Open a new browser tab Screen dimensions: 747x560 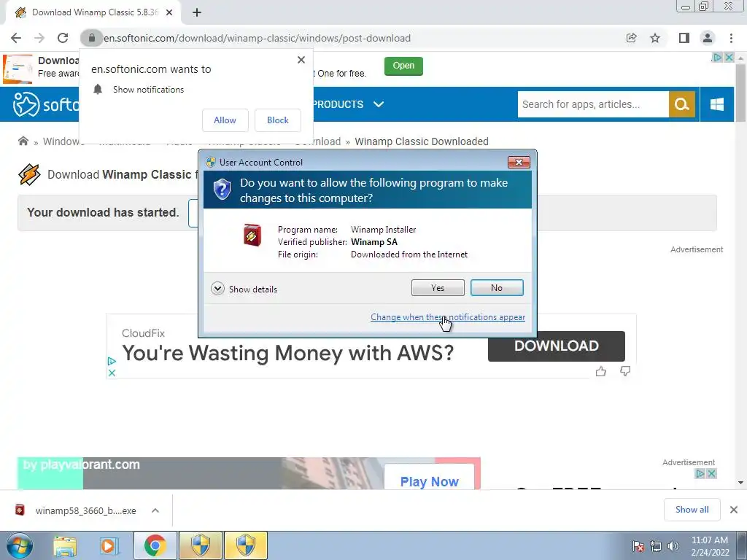point(197,12)
